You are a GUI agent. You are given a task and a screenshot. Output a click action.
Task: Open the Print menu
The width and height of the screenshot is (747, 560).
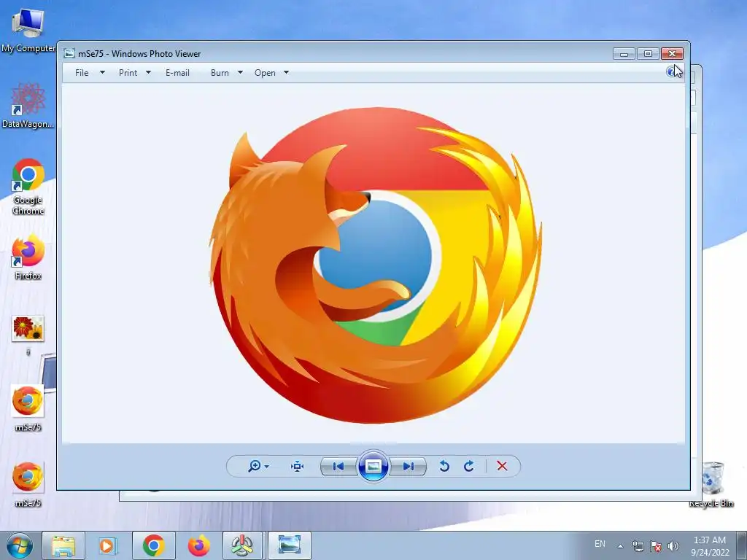coord(128,73)
